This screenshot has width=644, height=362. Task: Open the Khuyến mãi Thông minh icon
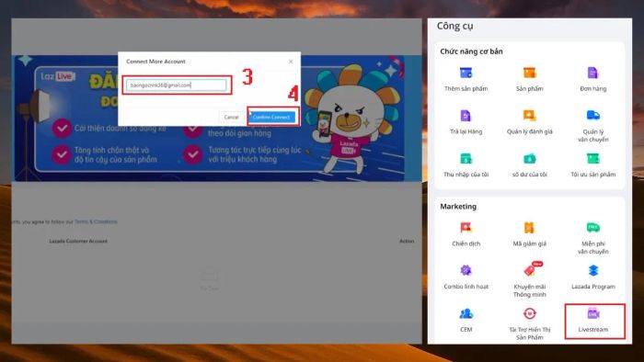529,270
